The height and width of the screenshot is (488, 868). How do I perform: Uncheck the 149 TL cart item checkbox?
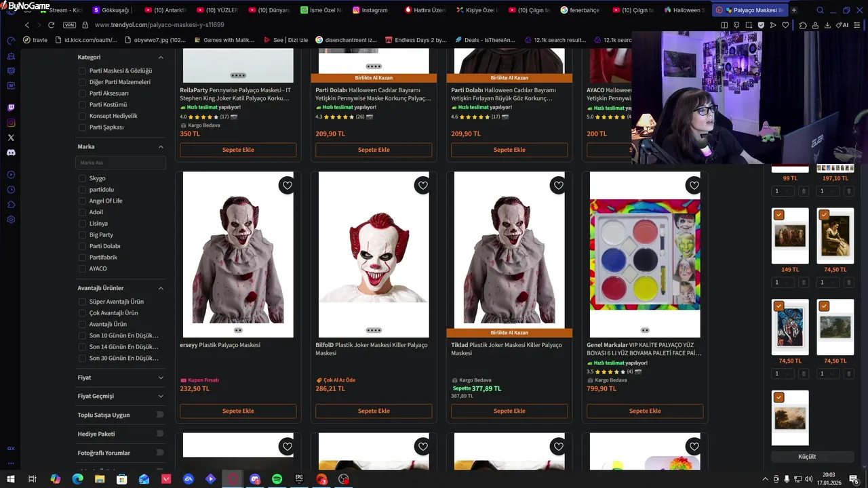click(x=778, y=215)
